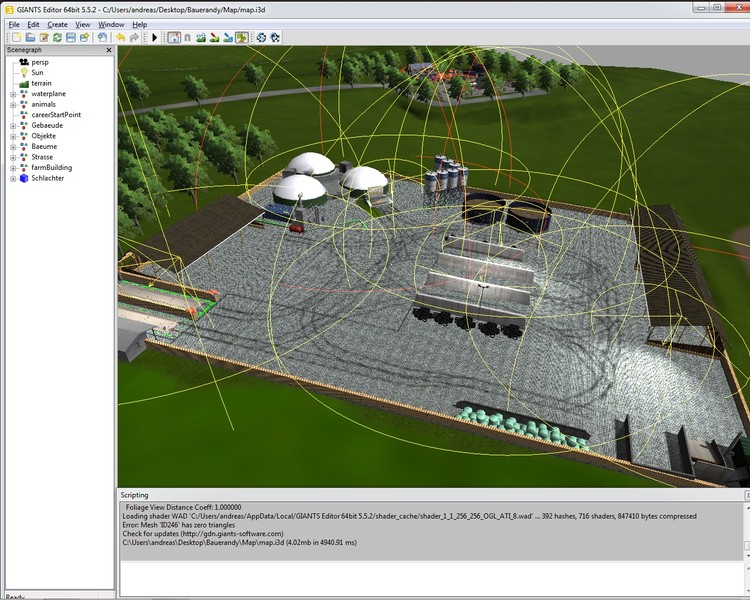
Task: Click the yellow Undo arrow
Action: (121, 37)
